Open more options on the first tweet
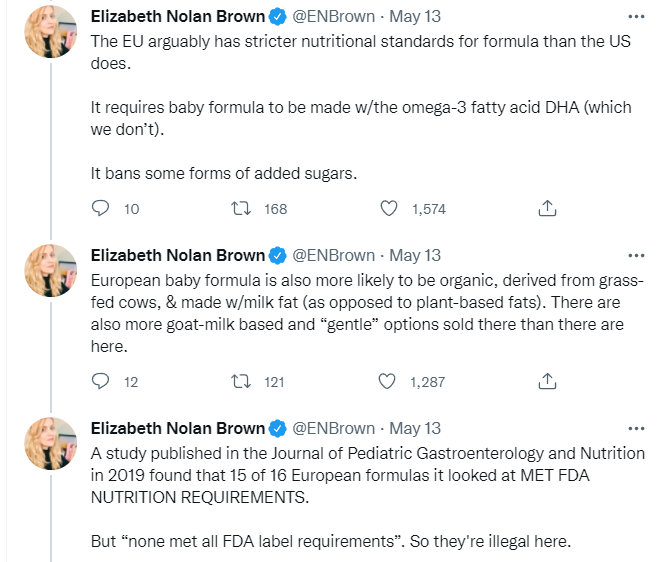The image size is (663, 562). pos(635,17)
